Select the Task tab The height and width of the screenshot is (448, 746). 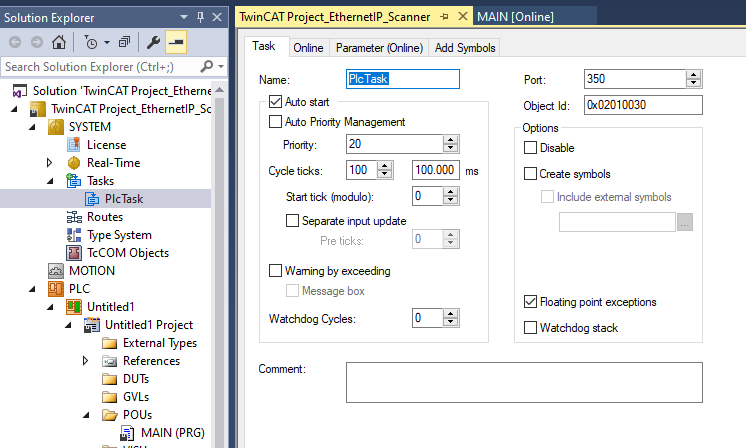point(264,46)
